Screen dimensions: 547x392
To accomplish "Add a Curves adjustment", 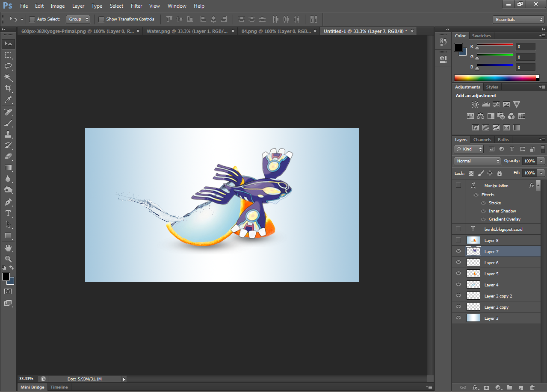I will 496,104.
